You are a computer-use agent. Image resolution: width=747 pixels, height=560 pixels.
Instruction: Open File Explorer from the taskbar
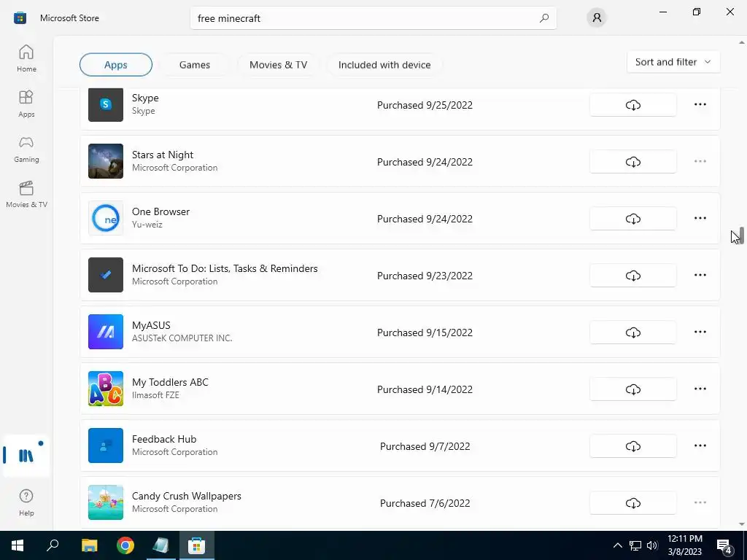tap(89, 545)
